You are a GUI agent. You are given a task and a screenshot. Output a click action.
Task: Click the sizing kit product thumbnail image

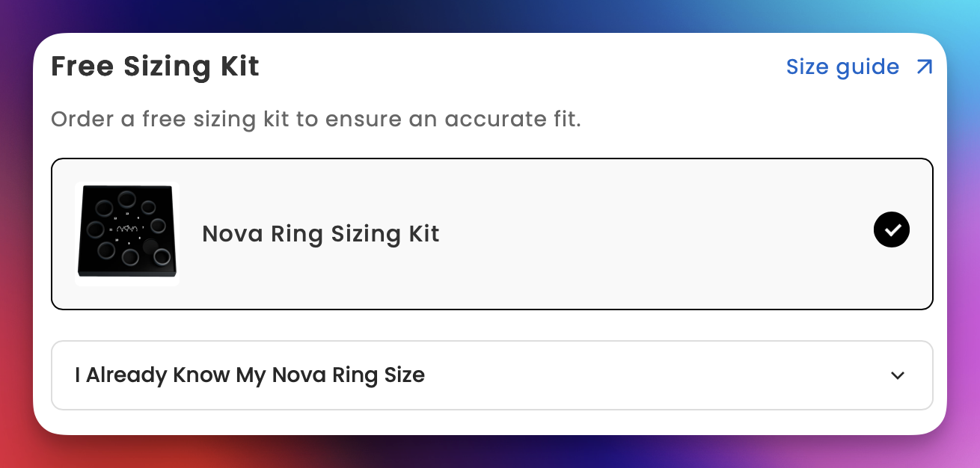click(x=127, y=233)
